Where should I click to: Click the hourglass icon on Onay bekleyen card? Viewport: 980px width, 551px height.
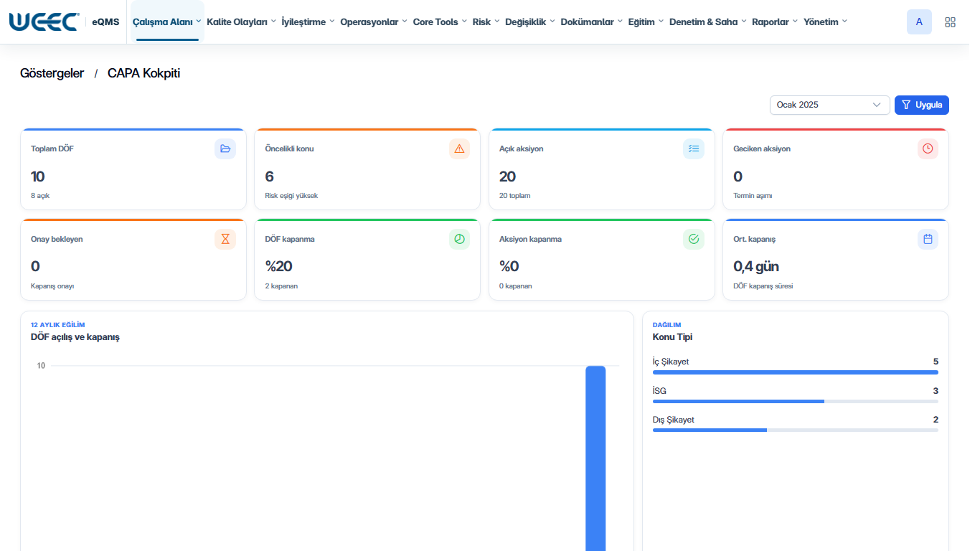(x=225, y=239)
